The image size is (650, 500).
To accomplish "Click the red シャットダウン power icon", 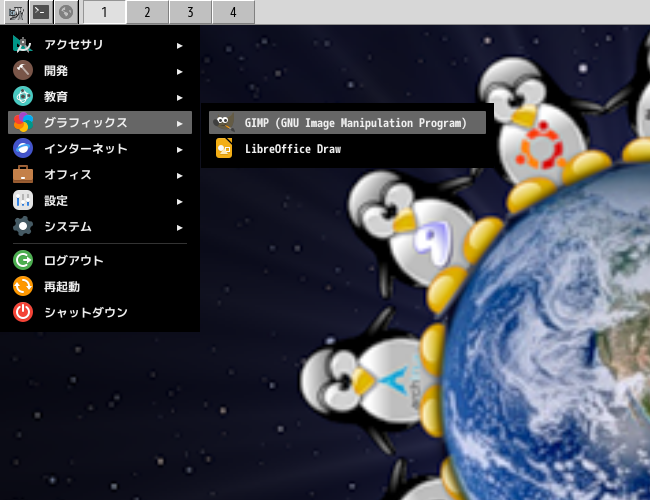I will (23, 312).
